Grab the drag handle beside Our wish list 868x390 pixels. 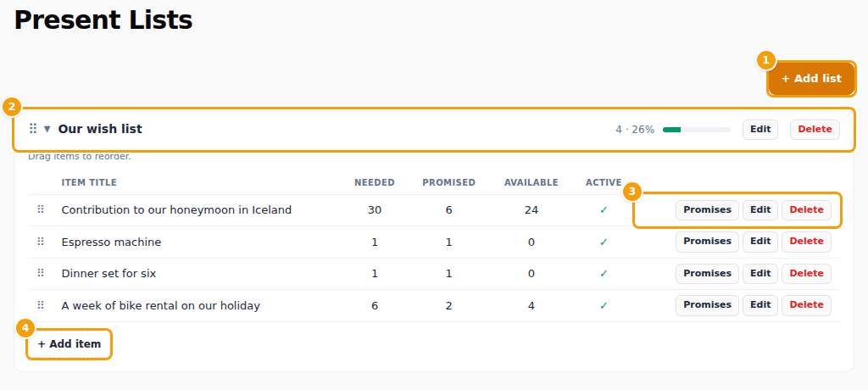click(33, 129)
